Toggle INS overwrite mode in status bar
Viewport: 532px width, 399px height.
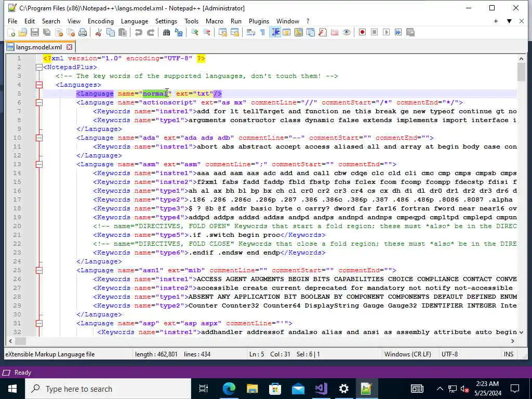point(508,354)
